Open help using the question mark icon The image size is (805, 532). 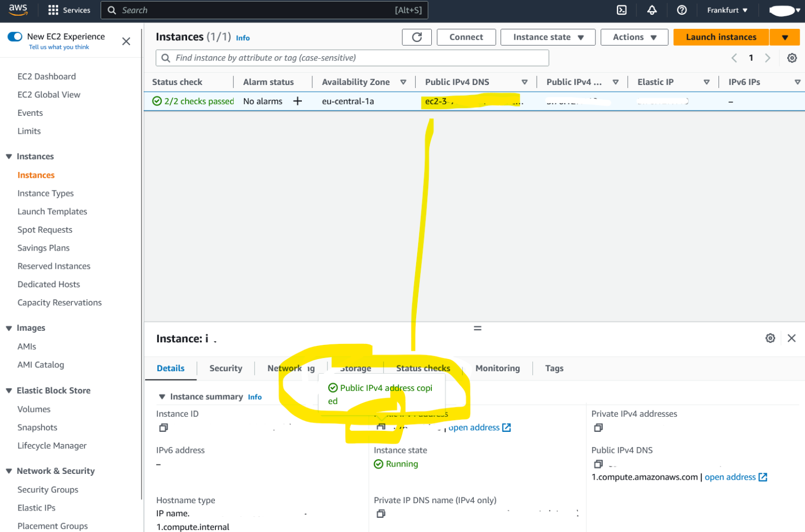point(681,10)
